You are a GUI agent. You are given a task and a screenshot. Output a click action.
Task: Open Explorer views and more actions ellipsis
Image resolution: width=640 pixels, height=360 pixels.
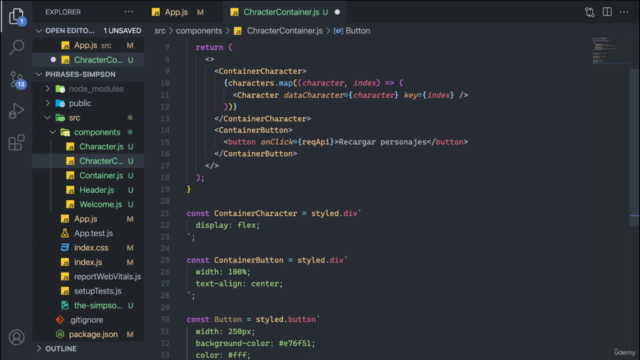[129, 12]
